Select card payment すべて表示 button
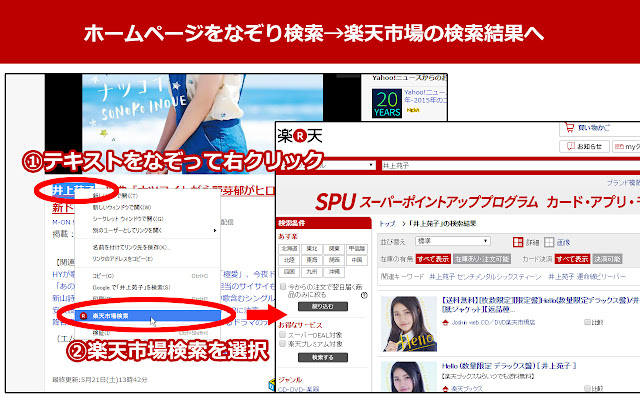 pyautogui.click(x=572, y=259)
